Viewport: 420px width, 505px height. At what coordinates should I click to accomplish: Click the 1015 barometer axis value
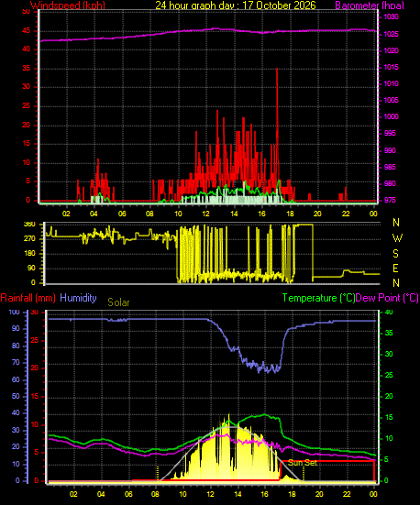pos(391,67)
